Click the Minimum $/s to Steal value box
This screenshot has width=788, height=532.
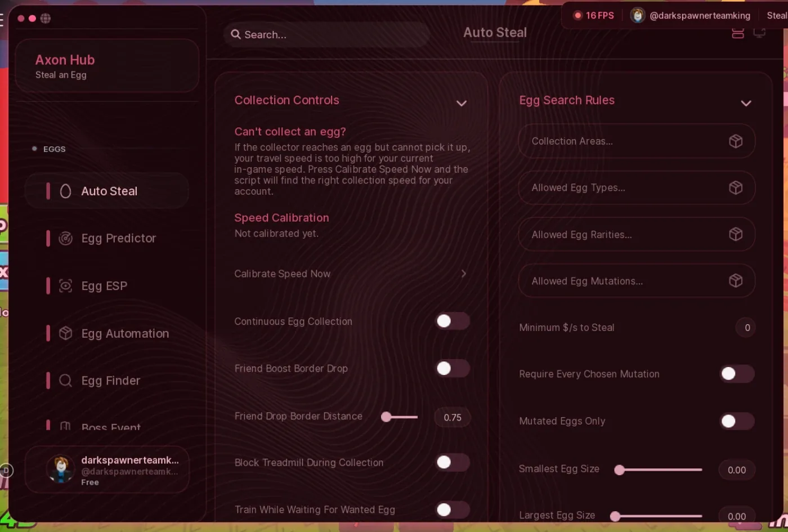(746, 328)
